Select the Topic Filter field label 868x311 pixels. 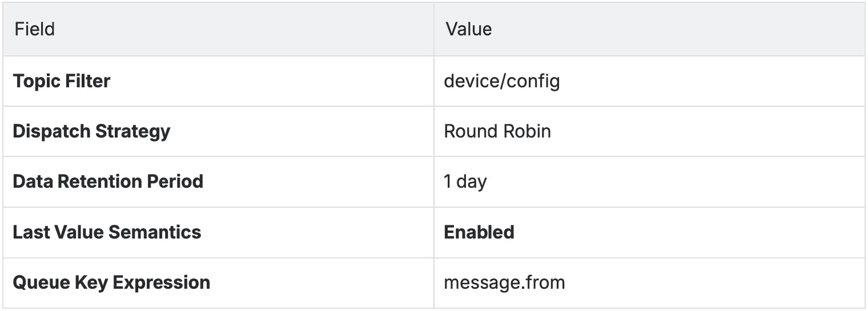tap(61, 81)
